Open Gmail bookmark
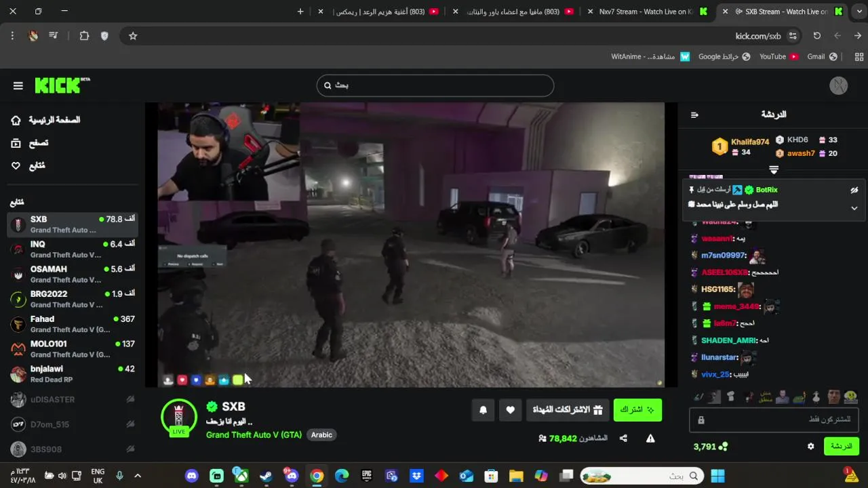Screen dimensions: 868x488 [x=822, y=56]
